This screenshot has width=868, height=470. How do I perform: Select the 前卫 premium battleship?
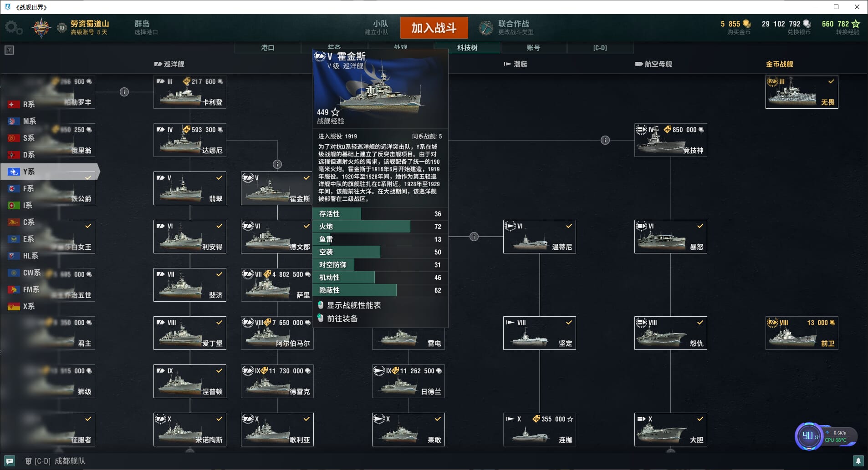[802, 333]
